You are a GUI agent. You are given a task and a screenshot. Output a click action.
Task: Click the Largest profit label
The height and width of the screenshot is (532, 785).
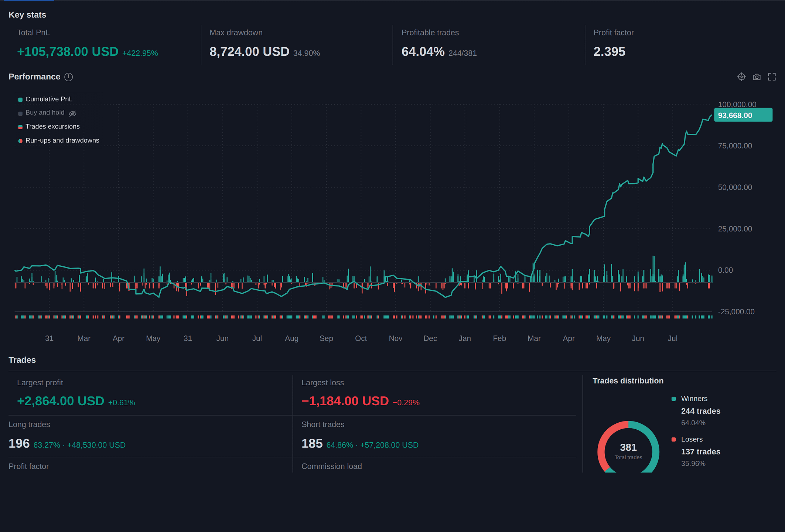point(40,383)
